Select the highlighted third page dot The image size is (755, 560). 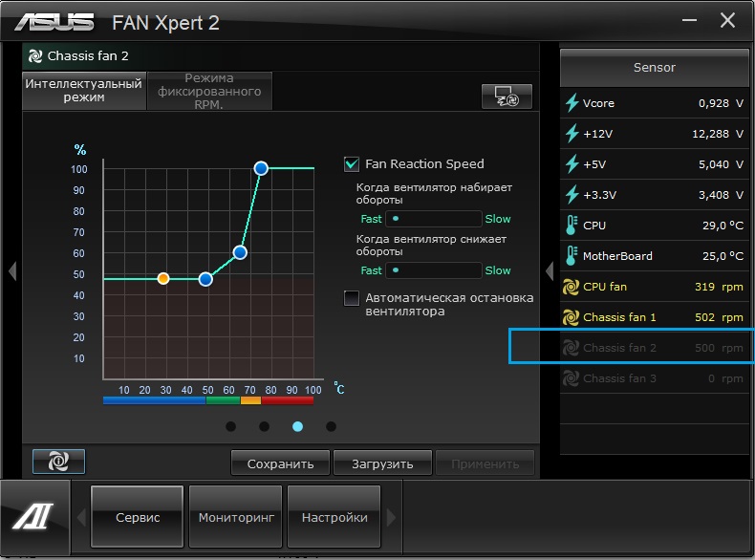(297, 426)
